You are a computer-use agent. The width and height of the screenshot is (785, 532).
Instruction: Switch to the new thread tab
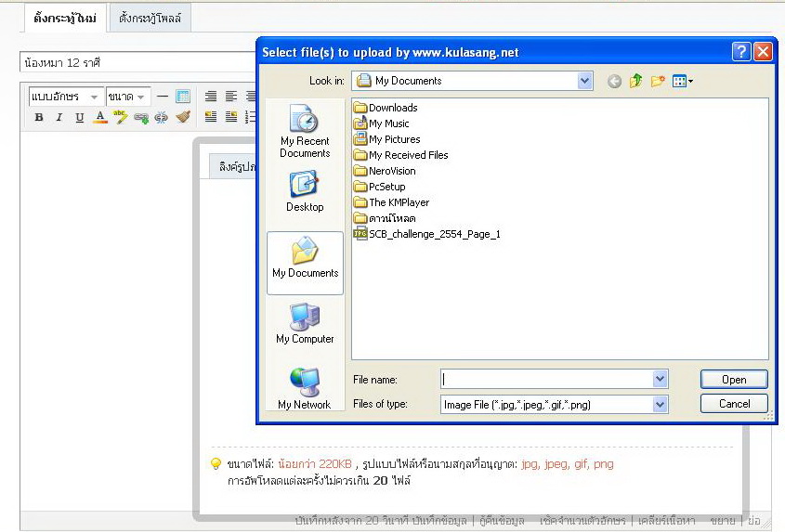pyautogui.click(x=65, y=19)
